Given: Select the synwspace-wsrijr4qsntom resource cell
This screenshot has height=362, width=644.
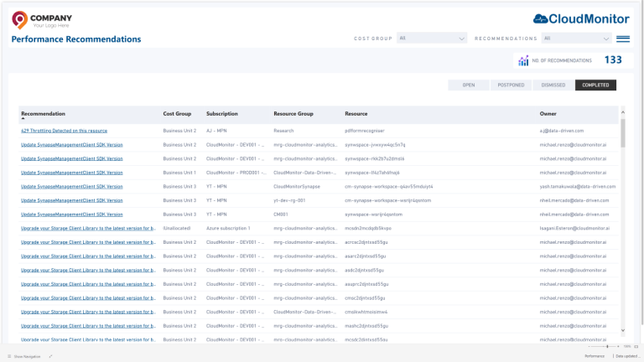Looking at the screenshot, I should [x=374, y=215].
